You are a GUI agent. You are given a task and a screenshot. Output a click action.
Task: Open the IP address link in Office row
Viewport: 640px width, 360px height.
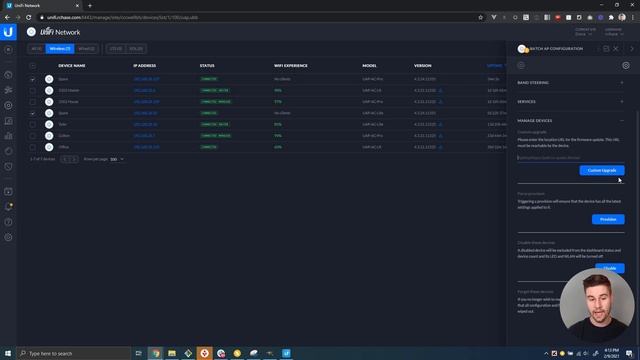coord(146,147)
